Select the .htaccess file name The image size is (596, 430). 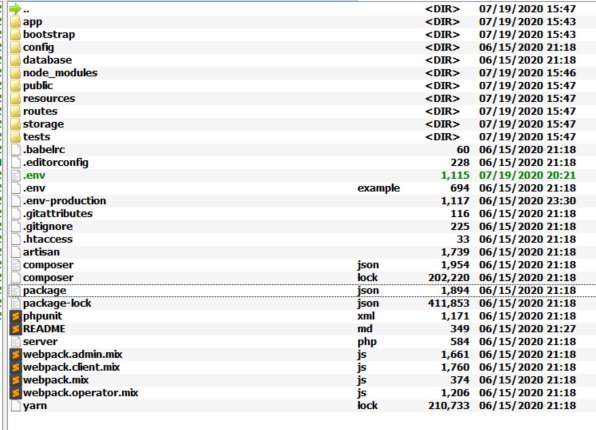point(48,239)
